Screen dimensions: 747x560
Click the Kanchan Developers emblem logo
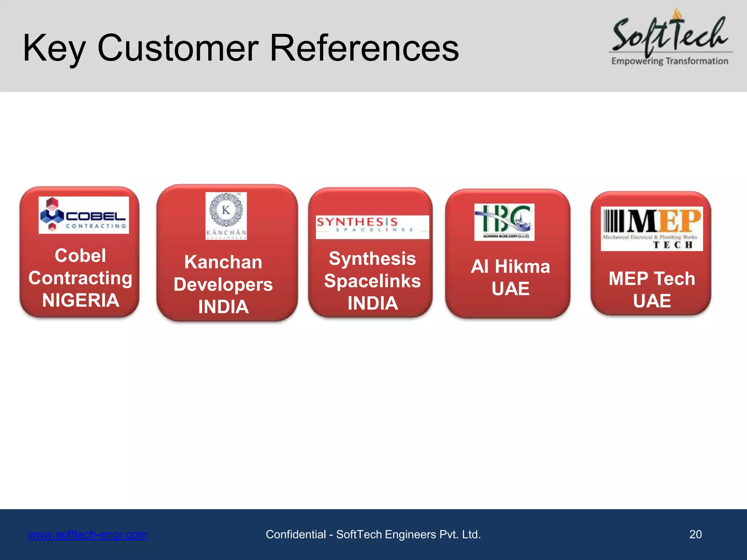[226, 216]
